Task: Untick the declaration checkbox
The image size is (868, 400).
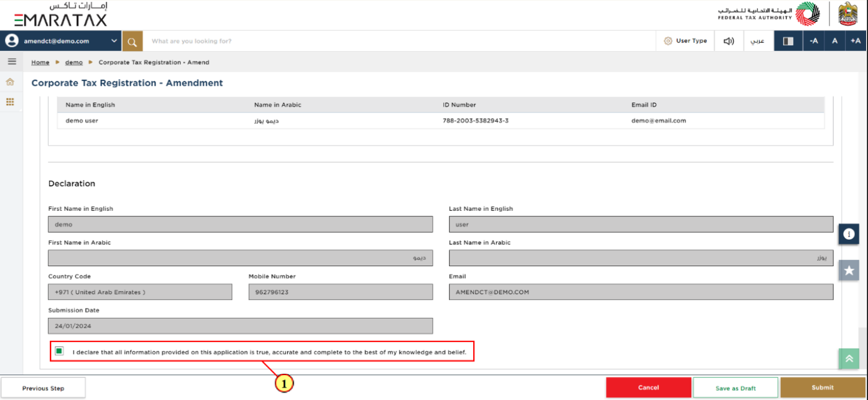Action: (59, 351)
